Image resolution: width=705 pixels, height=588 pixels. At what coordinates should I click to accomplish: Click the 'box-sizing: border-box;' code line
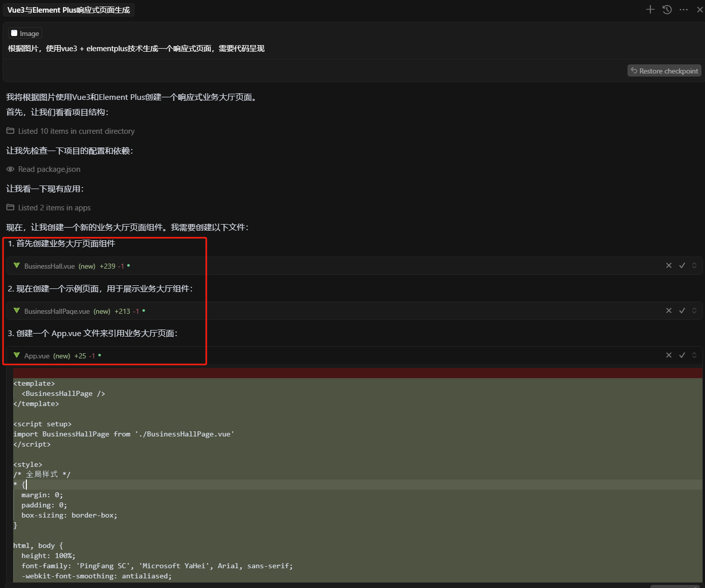(x=69, y=515)
